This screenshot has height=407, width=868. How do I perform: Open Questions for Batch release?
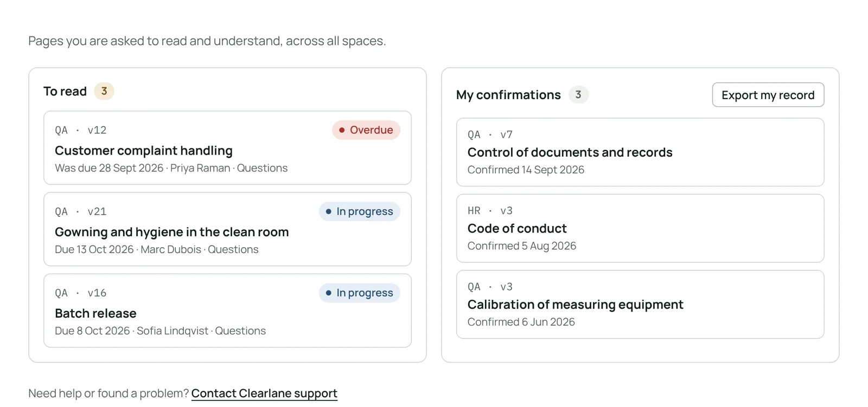[x=240, y=331]
